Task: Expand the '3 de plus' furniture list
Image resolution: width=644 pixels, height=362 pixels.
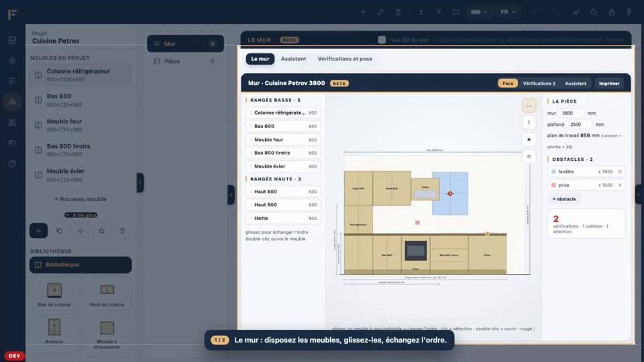Action: (x=81, y=215)
